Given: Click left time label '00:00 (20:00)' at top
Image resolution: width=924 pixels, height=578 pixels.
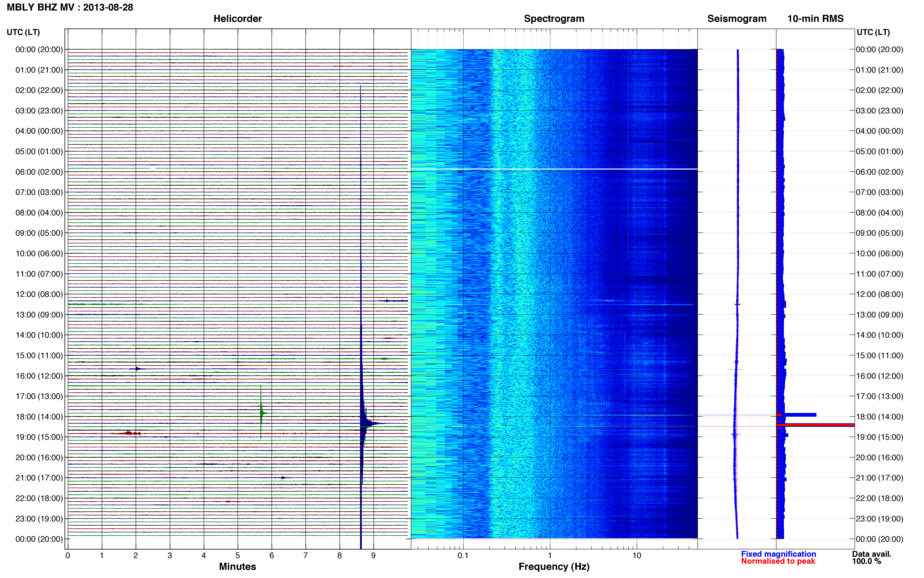Looking at the screenshot, I should point(39,49).
